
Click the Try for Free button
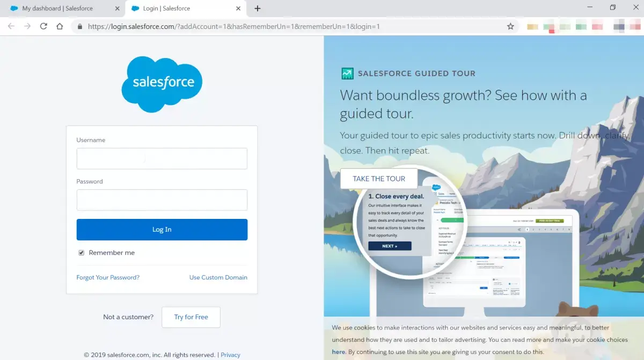point(191,317)
